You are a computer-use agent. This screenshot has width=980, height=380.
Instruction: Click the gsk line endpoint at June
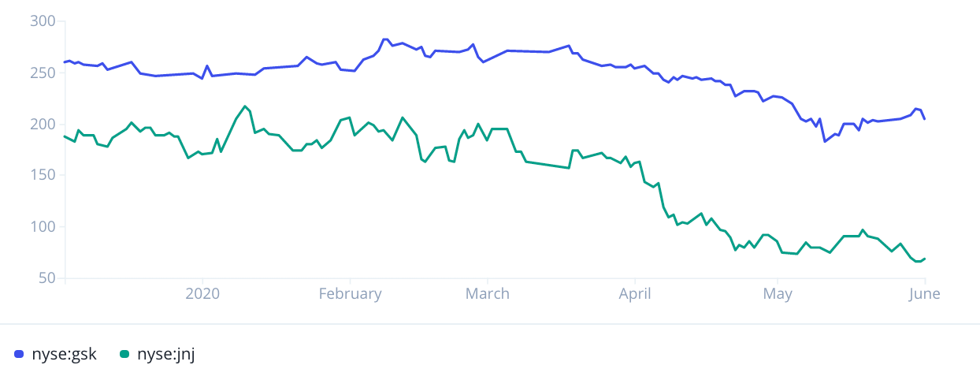tap(924, 119)
